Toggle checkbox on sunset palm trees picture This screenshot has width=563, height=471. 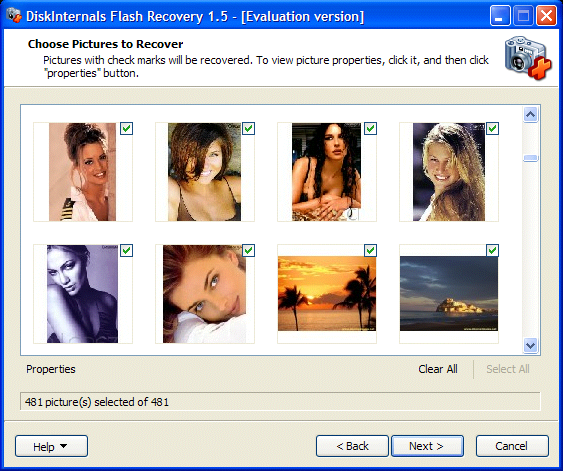coord(371,251)
